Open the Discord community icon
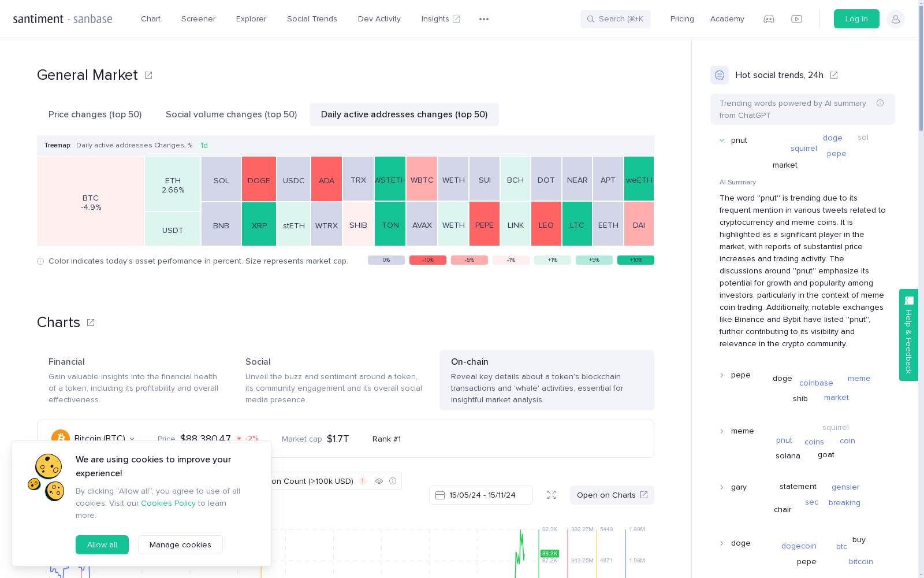Image resolution: width=924 pixels, height=578 pixels. 769,19
